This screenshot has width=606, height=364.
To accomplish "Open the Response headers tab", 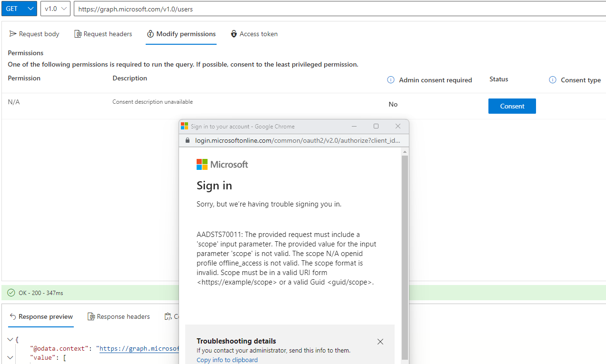I will tap(119, 316).
